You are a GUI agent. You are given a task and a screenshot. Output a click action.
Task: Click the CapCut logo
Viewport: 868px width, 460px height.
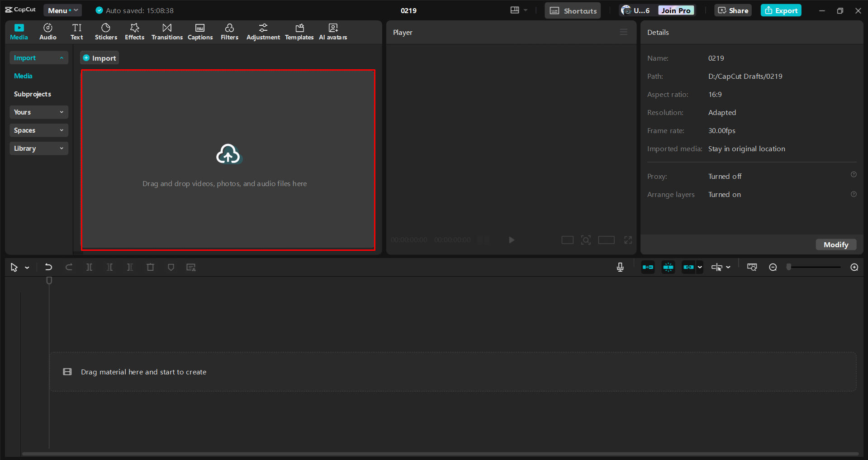20,10
